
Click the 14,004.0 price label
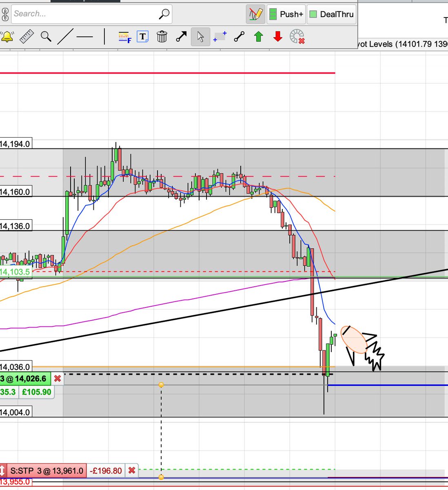tap(16, 412)
